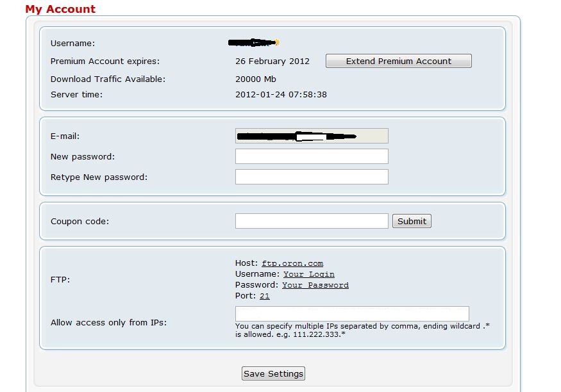Click the Your Password FTP link
Image resolution: width=561 pixels, height=392 pixels.
pyautogui.click(x=315, y=285)
